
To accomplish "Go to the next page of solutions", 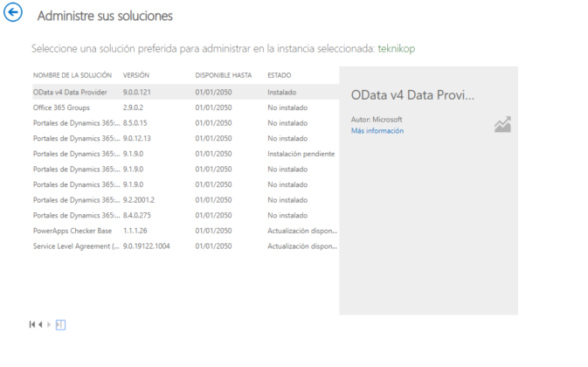I will tap(49, 325).
